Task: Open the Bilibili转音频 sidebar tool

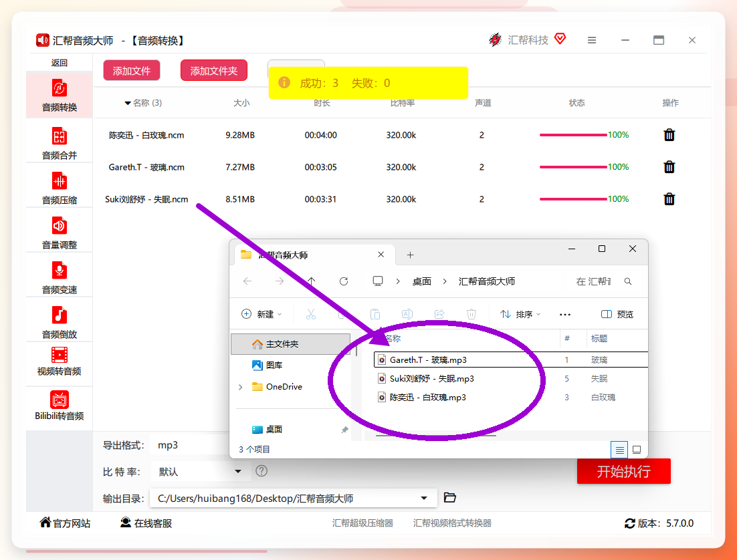Action: pos(60,406)
